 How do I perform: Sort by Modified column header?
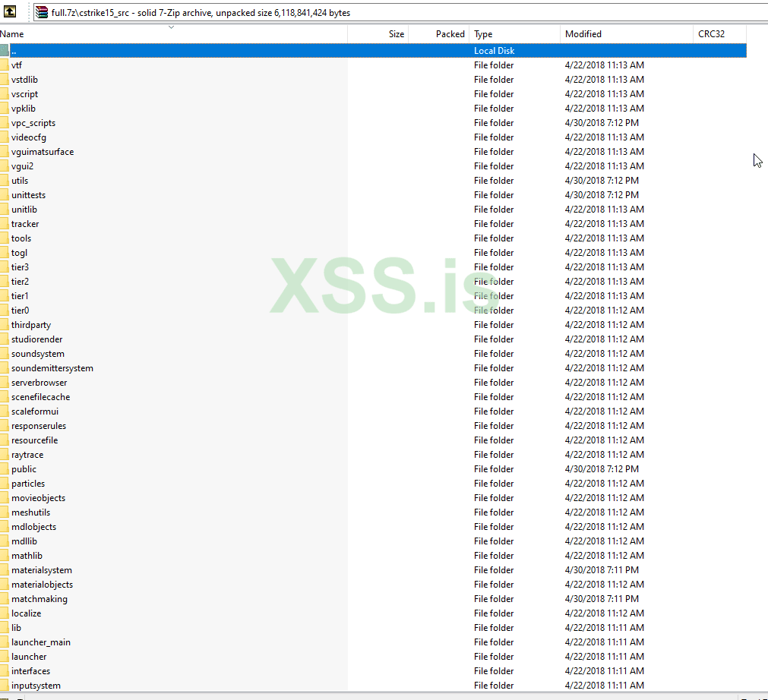(x=627, y=33)
